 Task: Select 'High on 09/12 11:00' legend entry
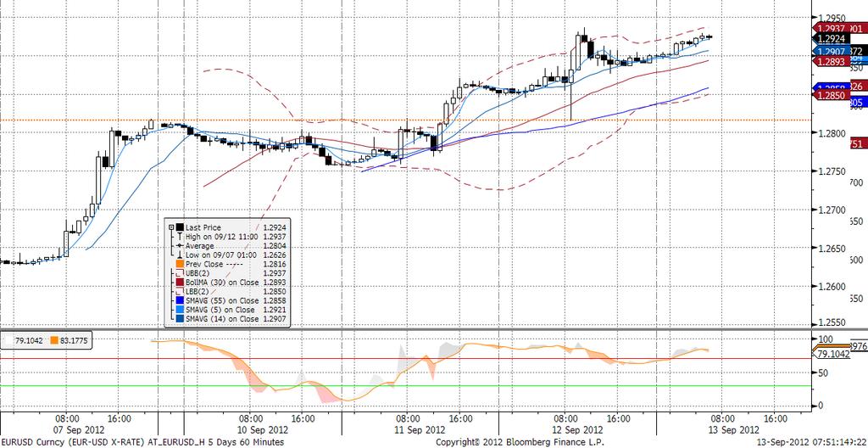coord(222,236)
